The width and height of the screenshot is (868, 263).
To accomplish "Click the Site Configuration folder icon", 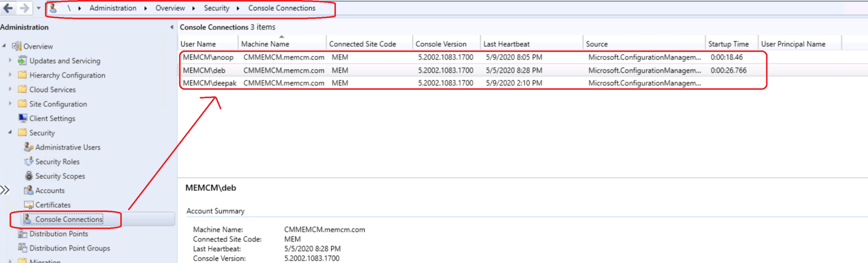I will point(22,103).
